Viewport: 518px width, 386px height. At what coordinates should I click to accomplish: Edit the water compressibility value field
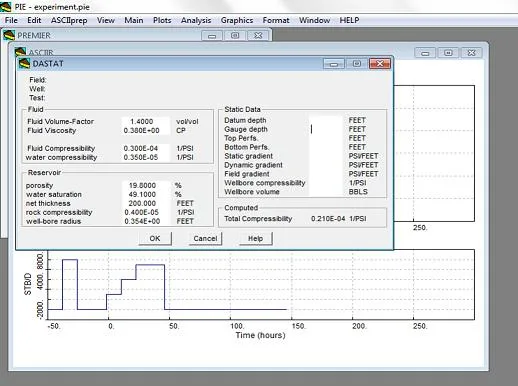click(146, 157)
